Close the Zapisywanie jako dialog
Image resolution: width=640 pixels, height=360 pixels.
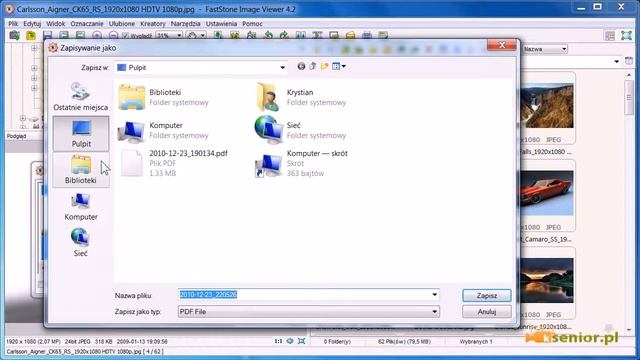coord(502,45)
